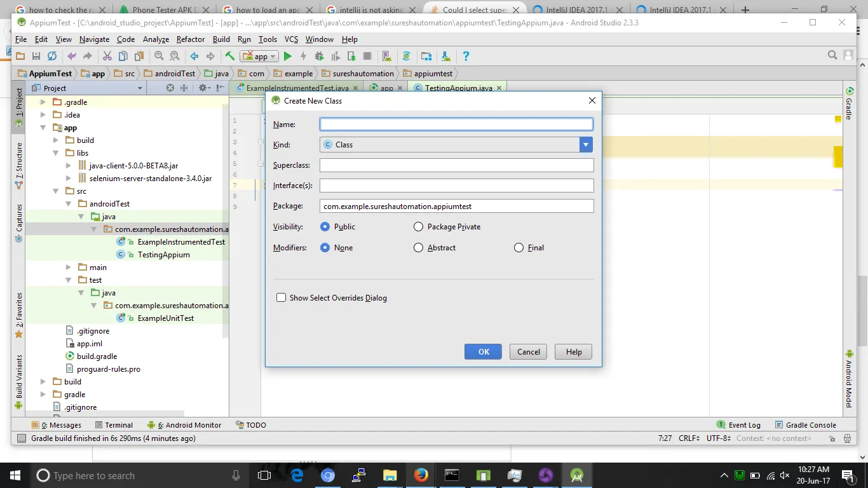868x488 pixels.
Task: Open the Project Structure icon
Action: (426, 57)
